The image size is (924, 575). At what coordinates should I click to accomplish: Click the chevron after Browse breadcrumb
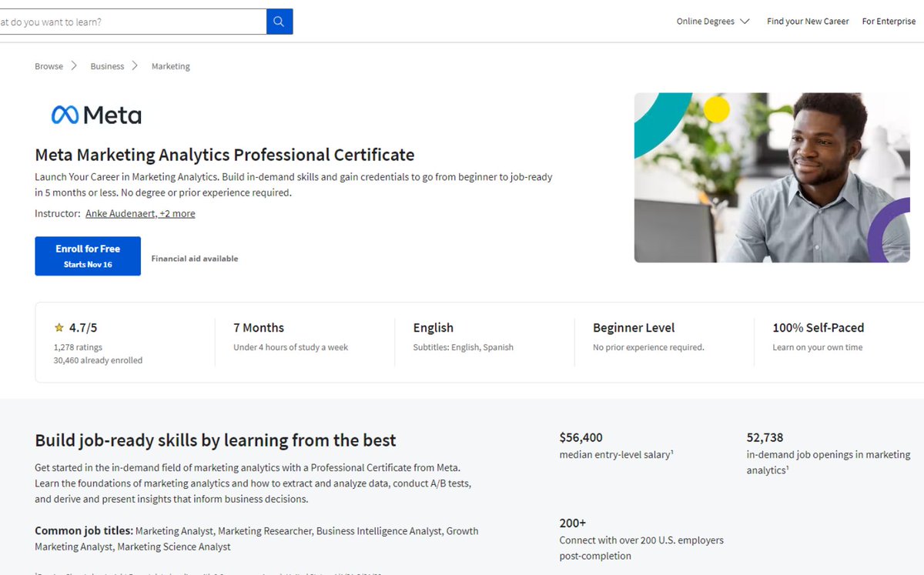(x=75, y=66)
